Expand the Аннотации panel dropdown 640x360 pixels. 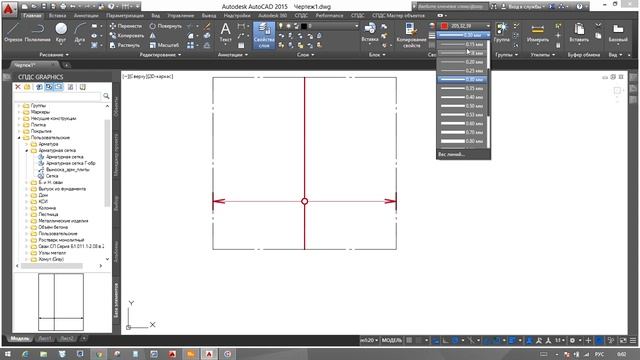(233, 54)
